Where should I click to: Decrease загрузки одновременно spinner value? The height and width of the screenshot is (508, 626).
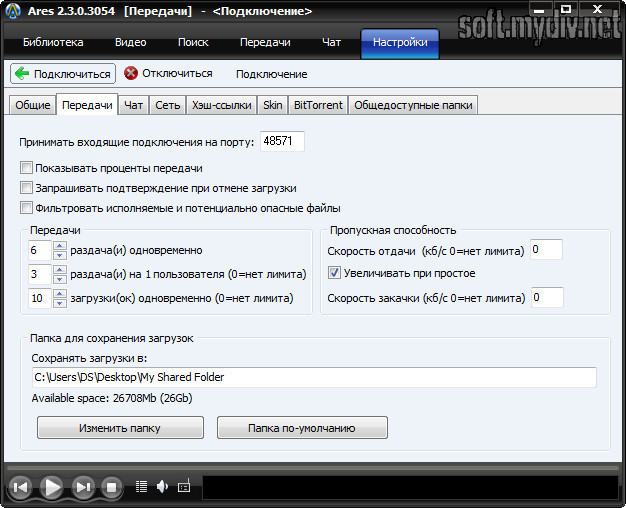tap(59, 303)
